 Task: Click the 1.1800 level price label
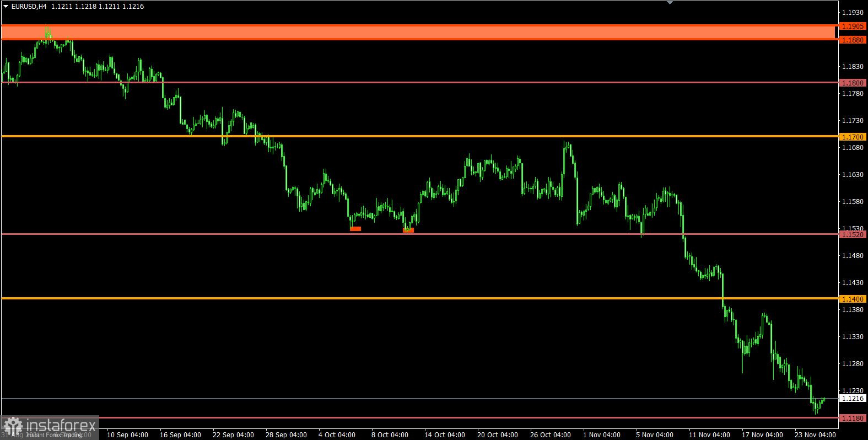[853, 83]
